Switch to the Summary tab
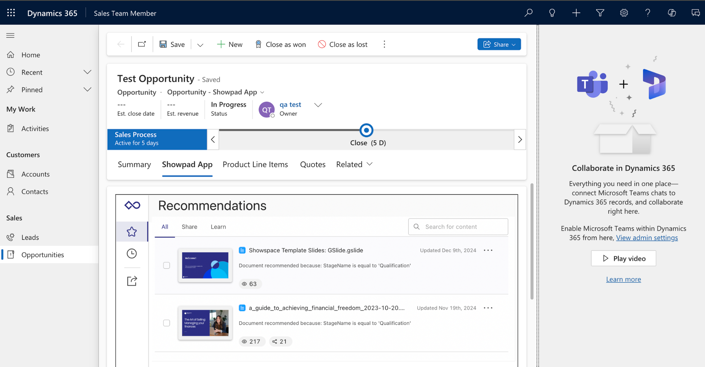The height and width of the screenshot is (367, 705). coord(134,165)
